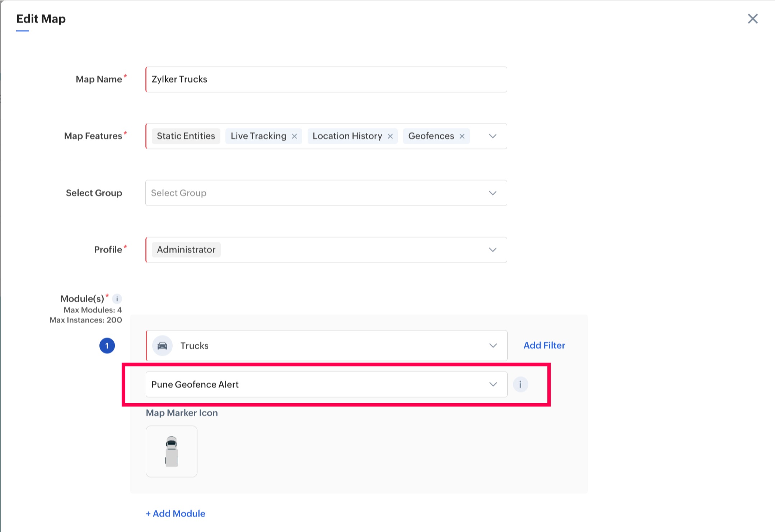
Task: Click the + Add Module link
Action: 176,513
